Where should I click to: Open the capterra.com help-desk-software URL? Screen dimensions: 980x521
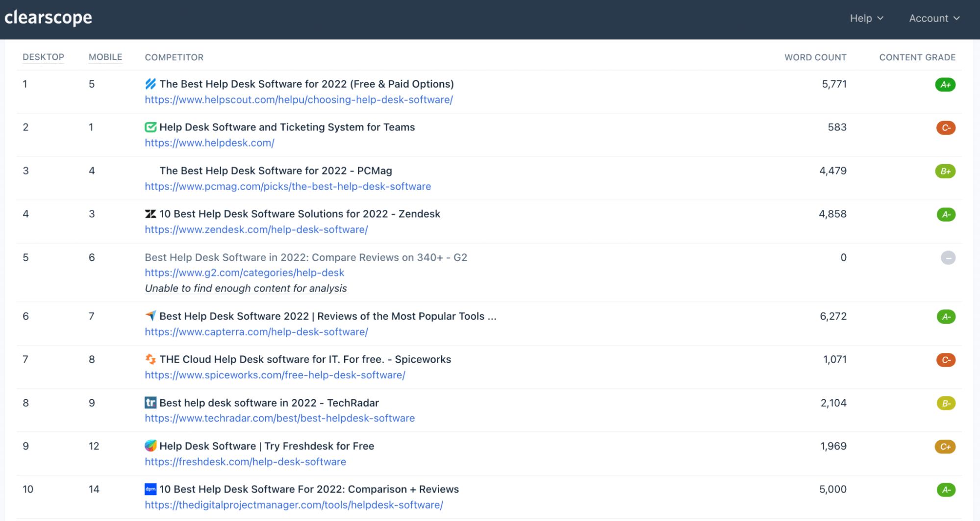pyautogui.click(x=256, y=332)
